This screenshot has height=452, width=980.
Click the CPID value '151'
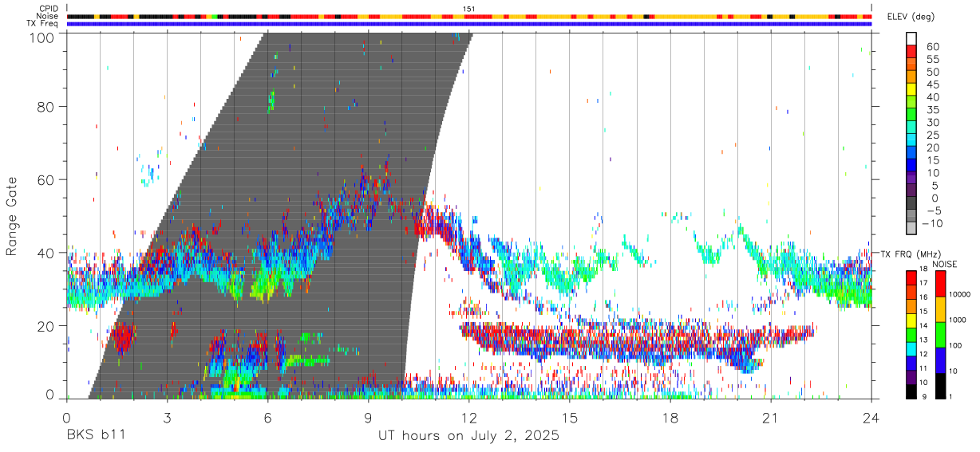pyautogui.click(x=469, y=9)
